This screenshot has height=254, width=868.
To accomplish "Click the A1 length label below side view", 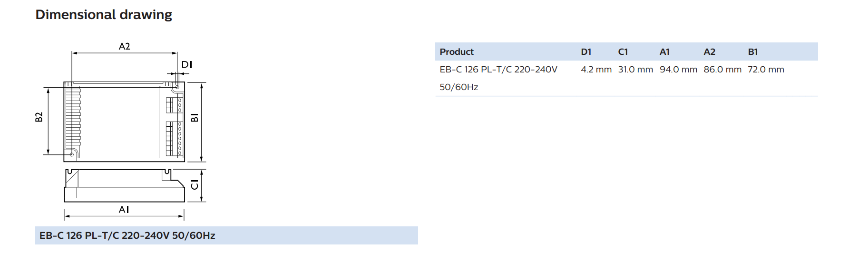I will (124, 209).
